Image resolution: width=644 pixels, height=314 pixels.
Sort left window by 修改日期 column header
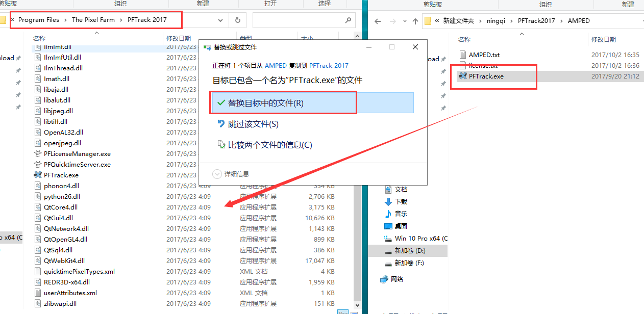(179, 38)
